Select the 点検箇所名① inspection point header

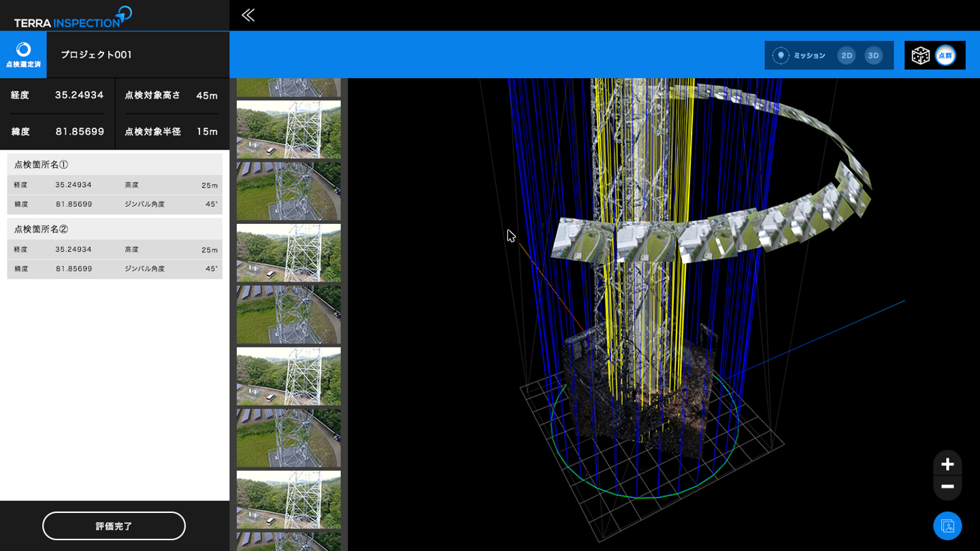[x=114, y=165]
